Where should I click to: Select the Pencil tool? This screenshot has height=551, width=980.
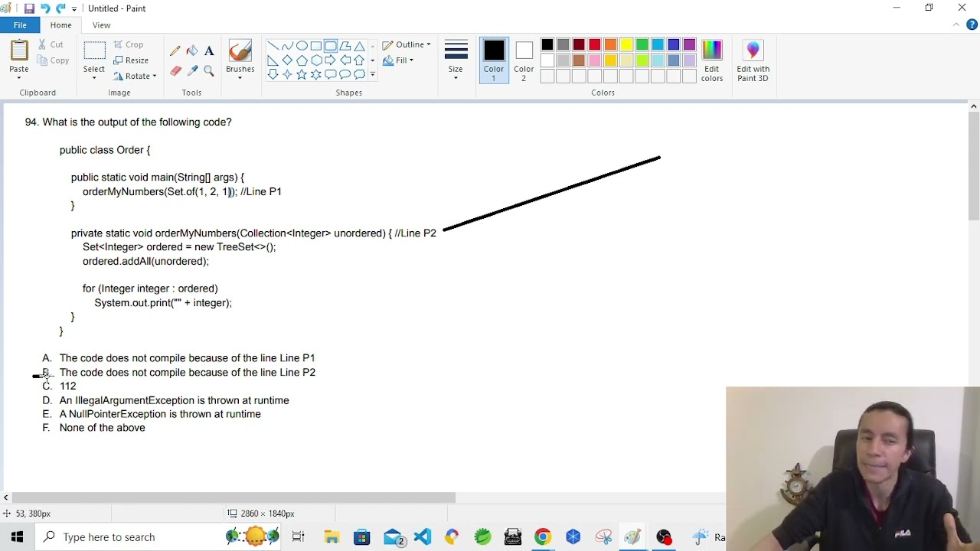coord(175,51)
